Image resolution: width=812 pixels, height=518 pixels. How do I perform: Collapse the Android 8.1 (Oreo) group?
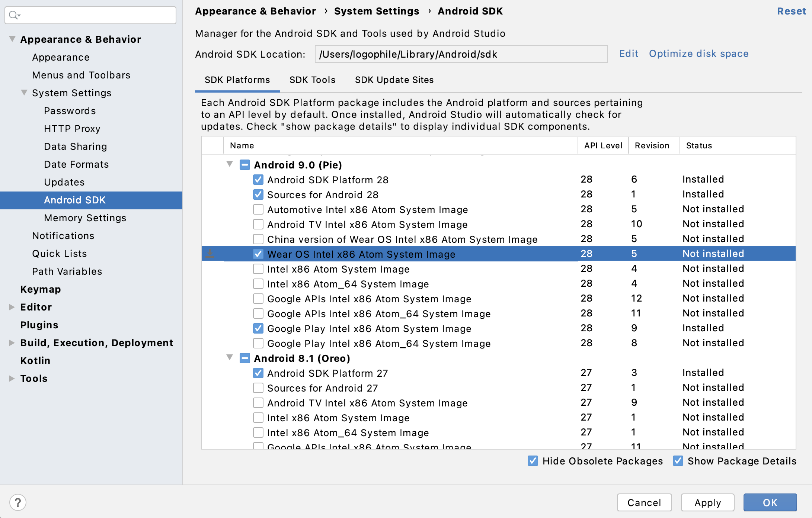point(230,357)
